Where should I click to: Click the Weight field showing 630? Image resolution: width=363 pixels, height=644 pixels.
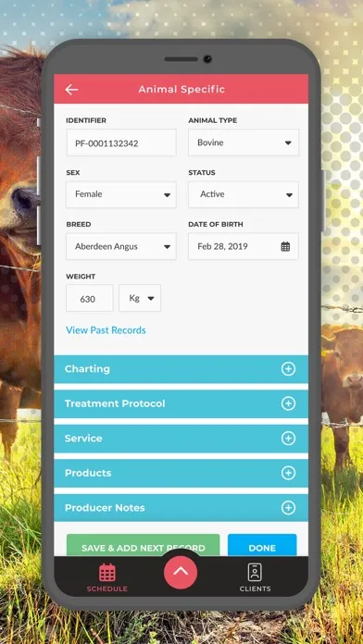tap(90, 298)
